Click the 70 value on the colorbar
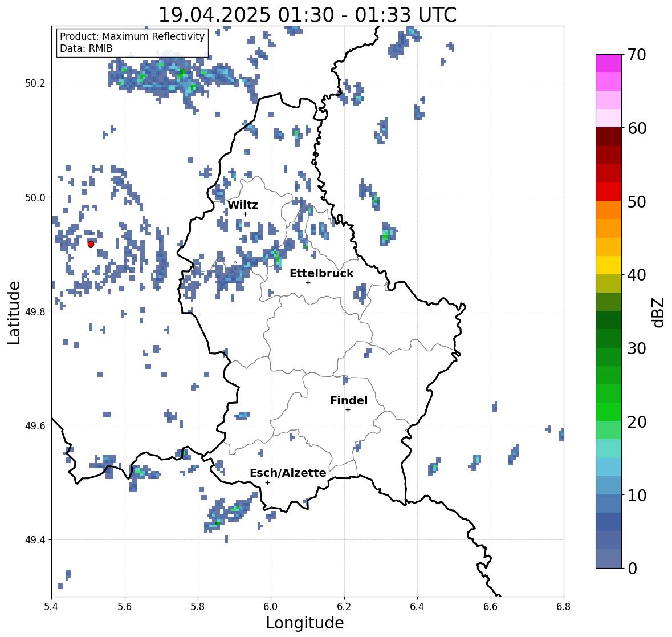Image resolution: width=672 pixels, height=637 pixels. (x=637, y=55)
